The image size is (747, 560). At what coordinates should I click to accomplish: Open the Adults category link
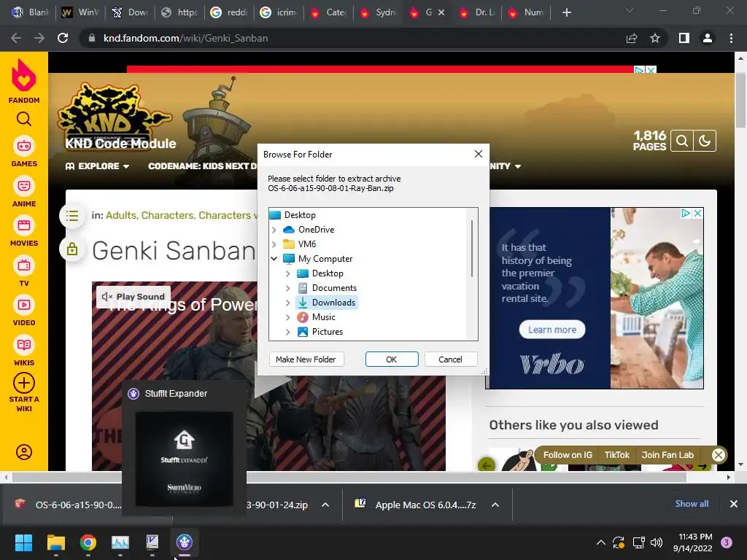tap(121, 215)
